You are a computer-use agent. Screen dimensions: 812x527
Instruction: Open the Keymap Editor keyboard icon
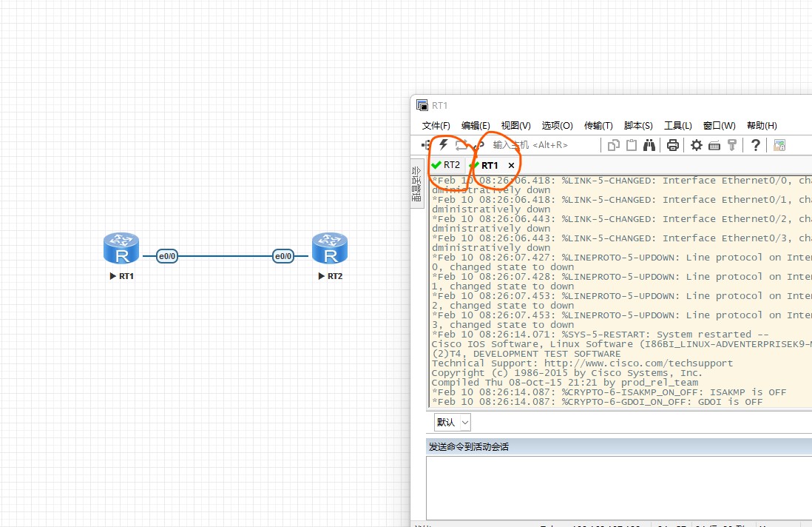pyautogui.click(x=714, y=146)
